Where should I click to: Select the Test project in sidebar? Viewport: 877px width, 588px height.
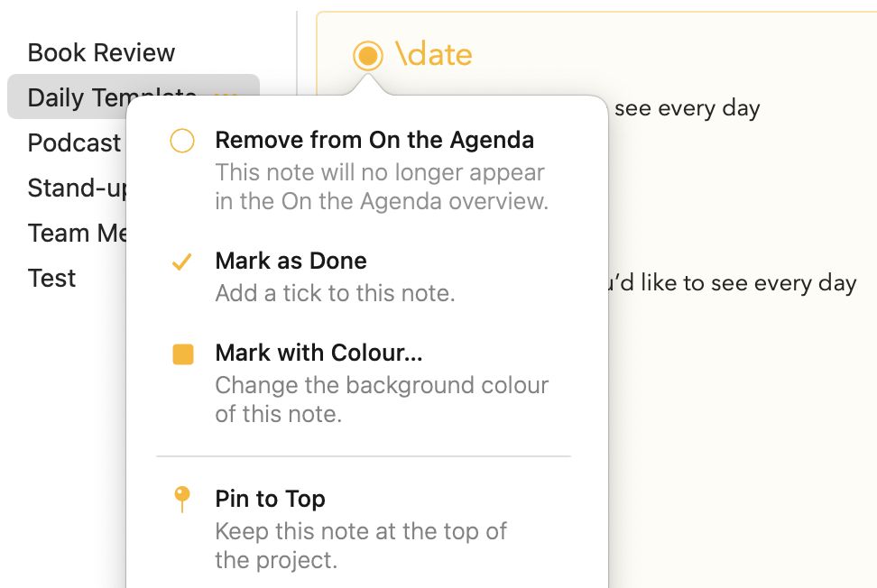pyautogui.click(x=51, y=278)
